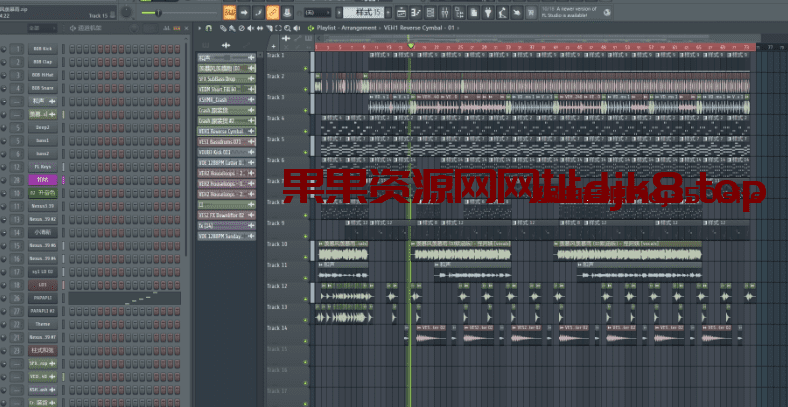Click timeline playhead marker in the ruler
Viewport: 788px width, 407px height.
click(x=410, y=45)
